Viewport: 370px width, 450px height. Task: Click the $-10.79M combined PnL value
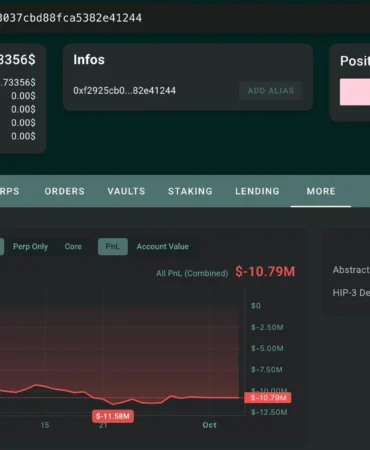265,271
